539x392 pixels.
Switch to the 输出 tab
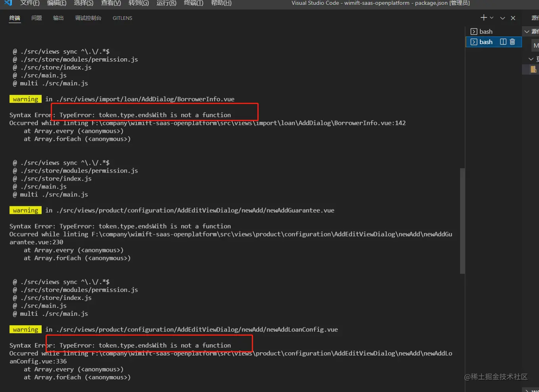pyautogui.click(x=58, y=18)
